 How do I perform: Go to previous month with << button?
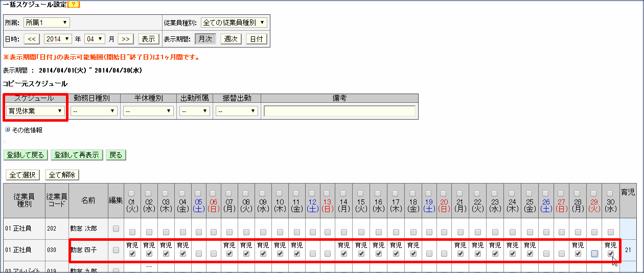[x=32, y=39]
